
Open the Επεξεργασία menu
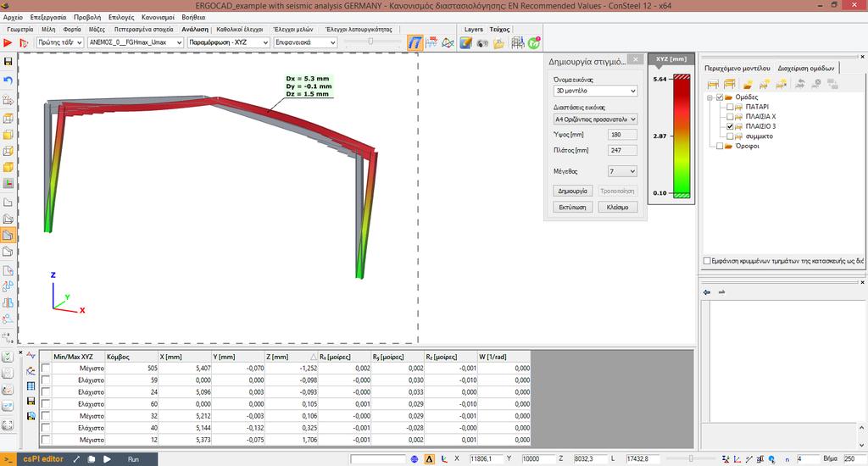48,17
